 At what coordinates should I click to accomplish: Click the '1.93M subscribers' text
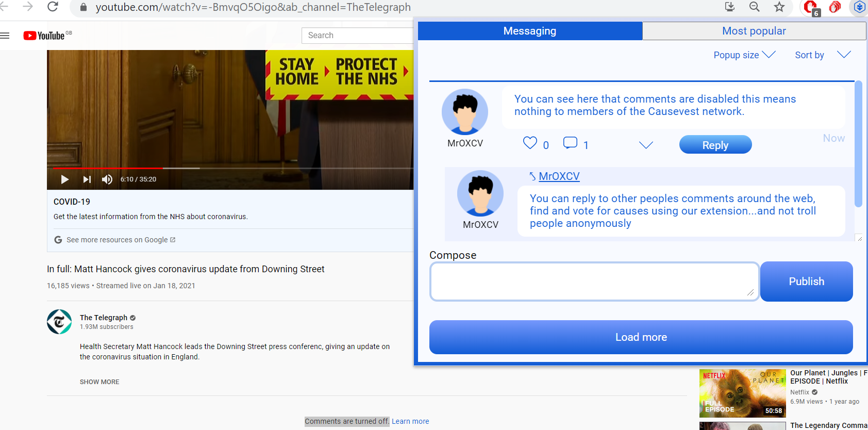point(107,327)
